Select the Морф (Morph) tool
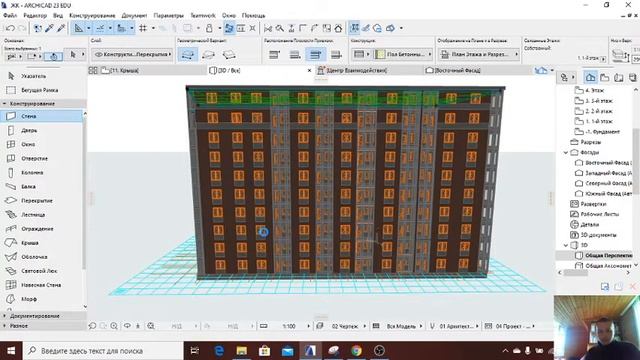Image resolution: width=640 pixels, height=360 pixels. 42,299
